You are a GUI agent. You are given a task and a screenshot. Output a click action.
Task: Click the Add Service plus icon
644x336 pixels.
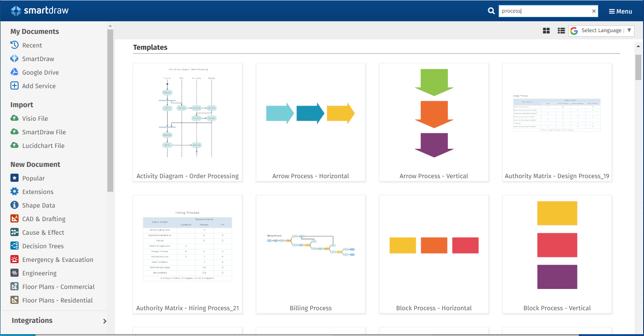(14, 86)
